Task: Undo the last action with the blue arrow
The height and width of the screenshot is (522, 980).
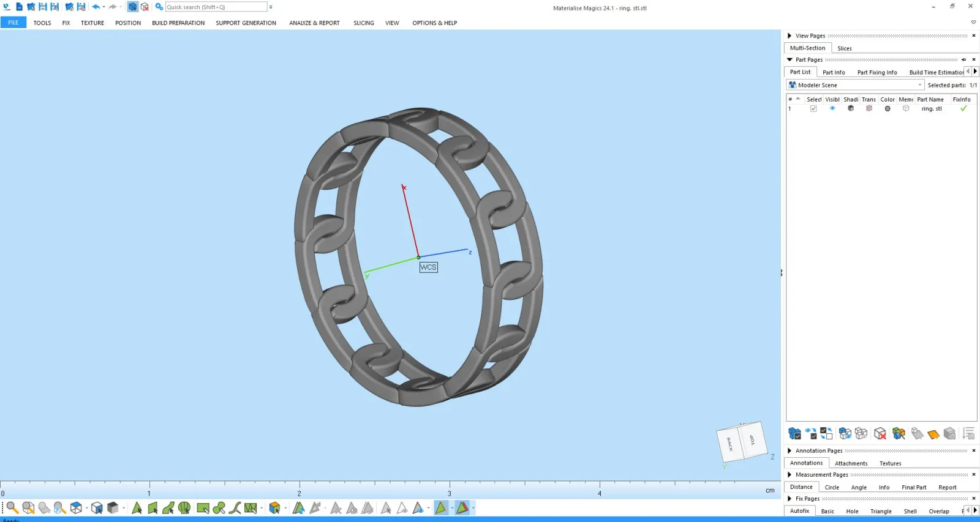Action: click(96, 7)
